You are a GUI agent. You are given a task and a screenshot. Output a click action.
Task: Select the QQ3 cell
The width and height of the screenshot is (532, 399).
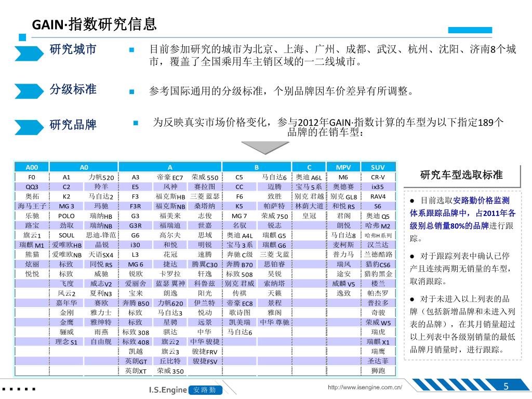pos(32,187)
